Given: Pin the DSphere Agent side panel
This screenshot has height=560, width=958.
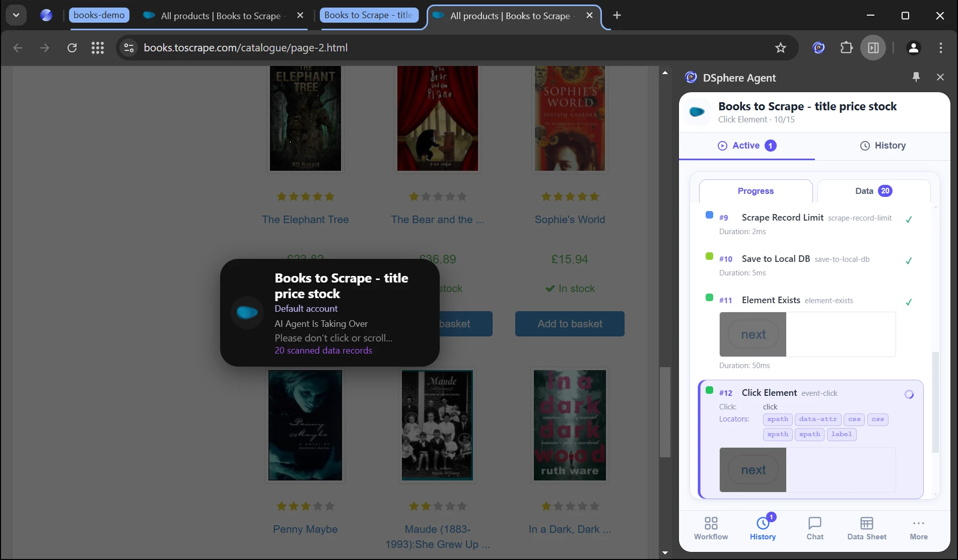Looking at the screenshot, I should coord(916,77).
